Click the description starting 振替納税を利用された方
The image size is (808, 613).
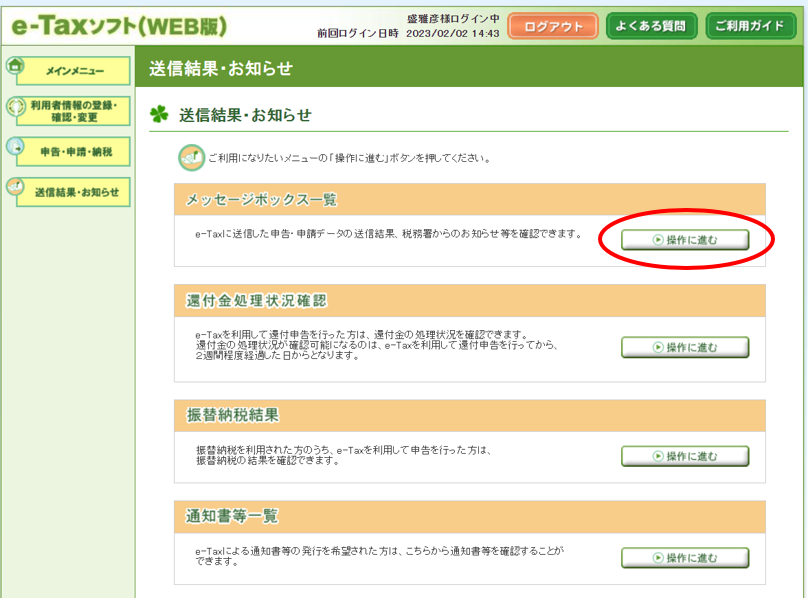[343, 455]
